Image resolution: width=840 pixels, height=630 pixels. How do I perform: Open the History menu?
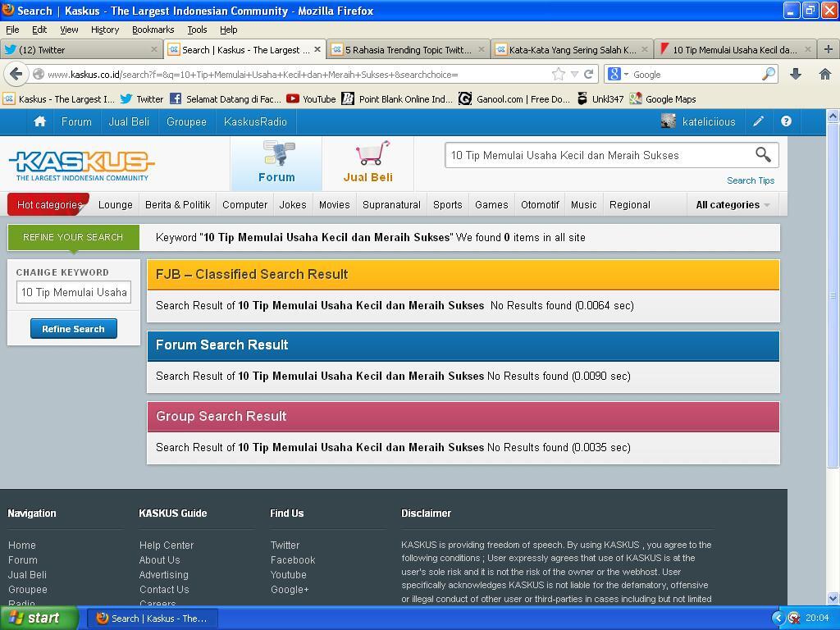pos(105,30)
